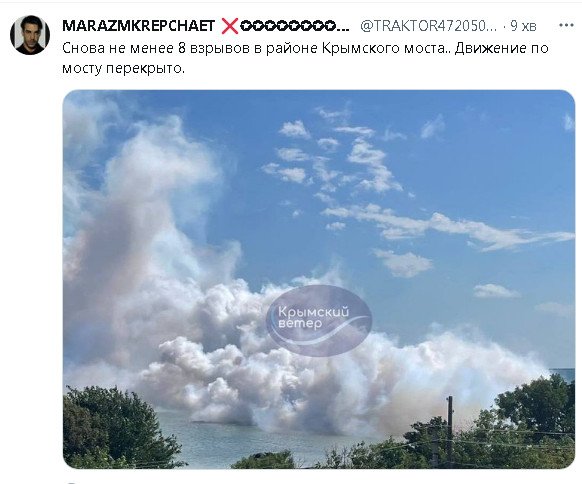Click the trees at the photo's bottom left
Image resolution: width=582 pixels, height=484 pixels.
111,427
